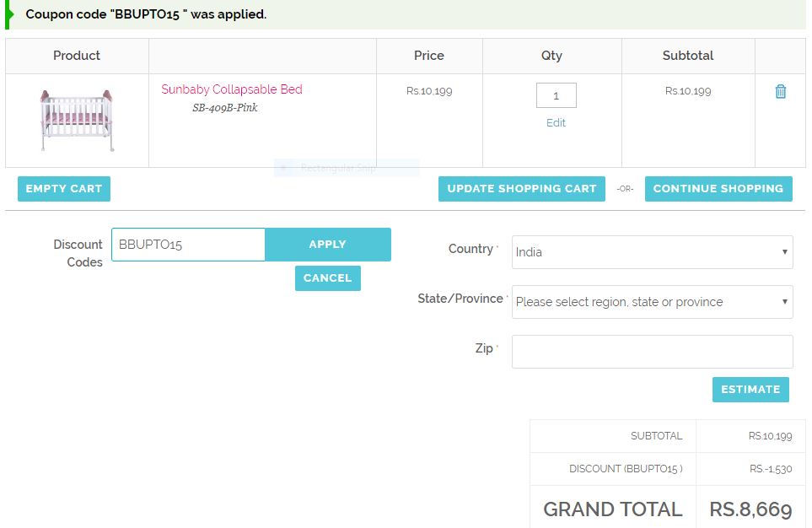Click the Zip code input field
This screenshot has width=812, height=528.
click(x=652, y=352)
